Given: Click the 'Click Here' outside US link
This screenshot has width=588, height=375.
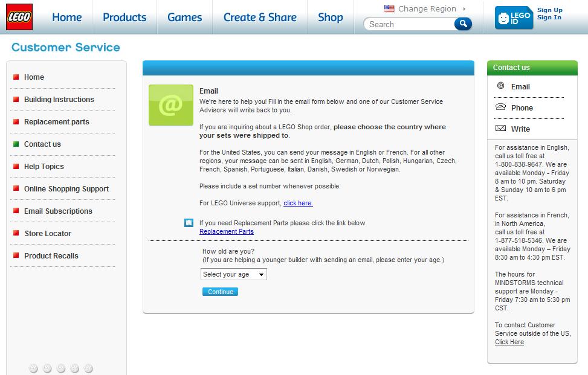Looking at the screenshot, I should pos(509,342).
